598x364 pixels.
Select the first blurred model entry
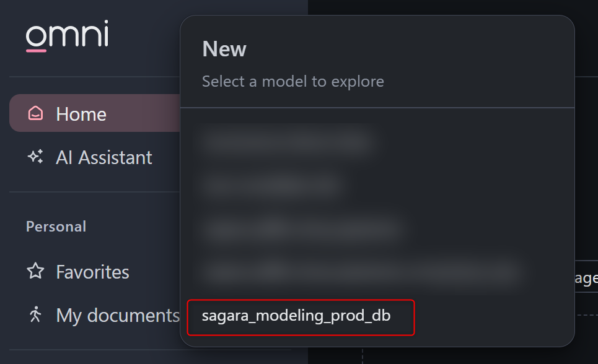[x=286, y=141]
